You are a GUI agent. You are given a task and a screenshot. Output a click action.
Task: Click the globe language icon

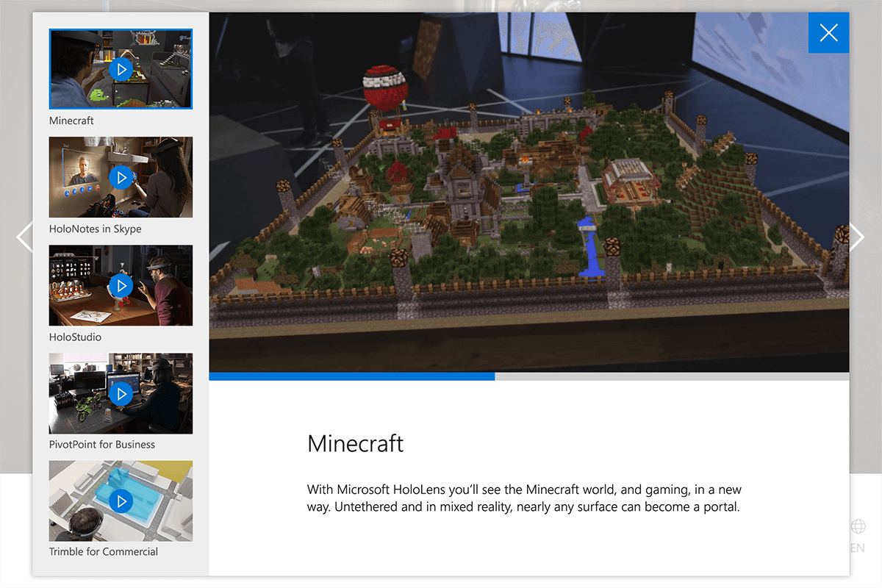click(x=858, y=526)
